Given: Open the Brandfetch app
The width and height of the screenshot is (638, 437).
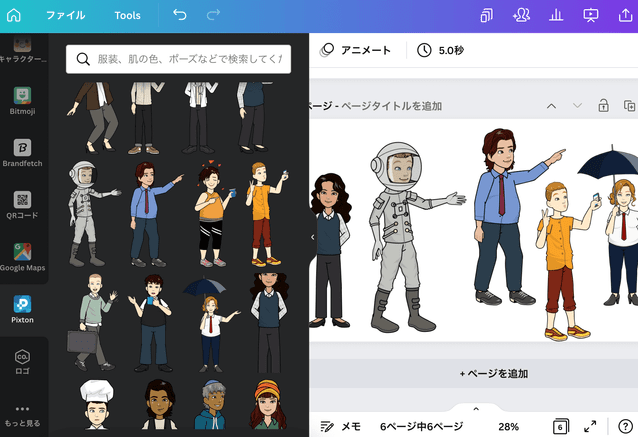Looking at the screenshot, I should 22,153.
